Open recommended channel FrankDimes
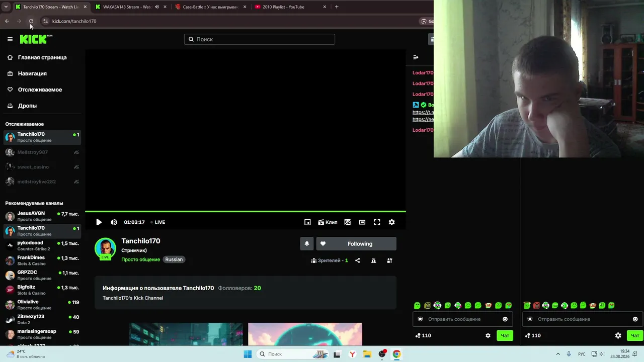Image resolution: width=644 pixels, height=362 pixels. tap(42, 260)
